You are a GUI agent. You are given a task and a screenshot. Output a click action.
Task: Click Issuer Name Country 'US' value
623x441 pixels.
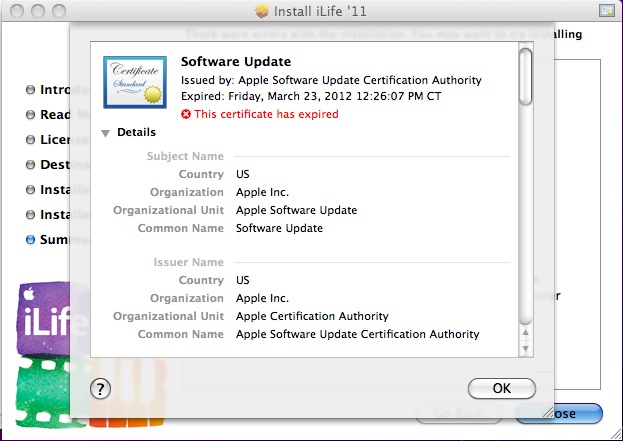coord(242,280)
